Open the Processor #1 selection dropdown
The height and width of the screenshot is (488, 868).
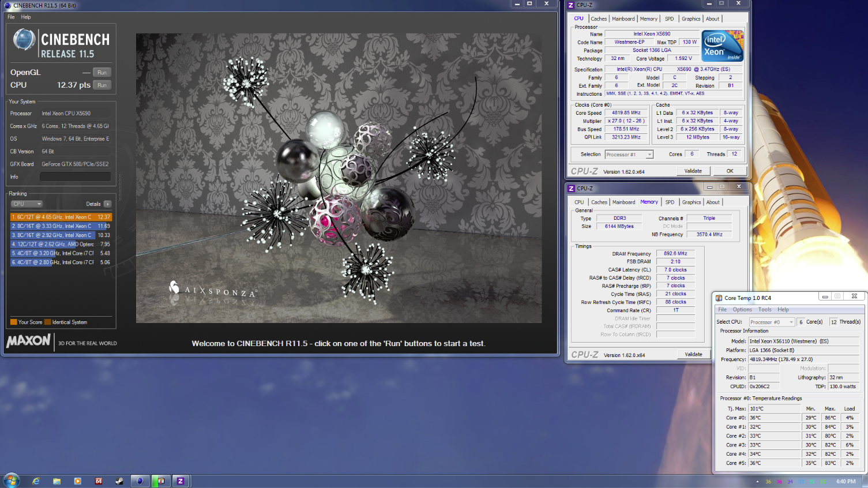click(x=629, y=154)
